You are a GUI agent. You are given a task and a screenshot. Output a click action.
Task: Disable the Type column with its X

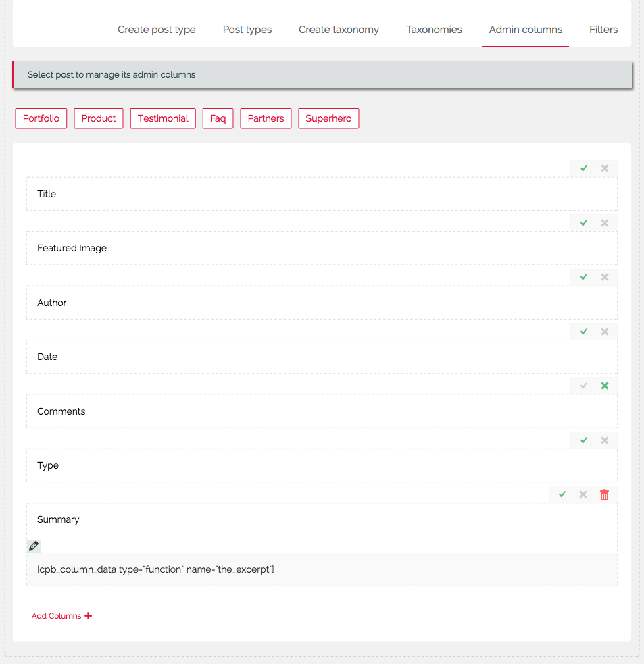(605, 440)
